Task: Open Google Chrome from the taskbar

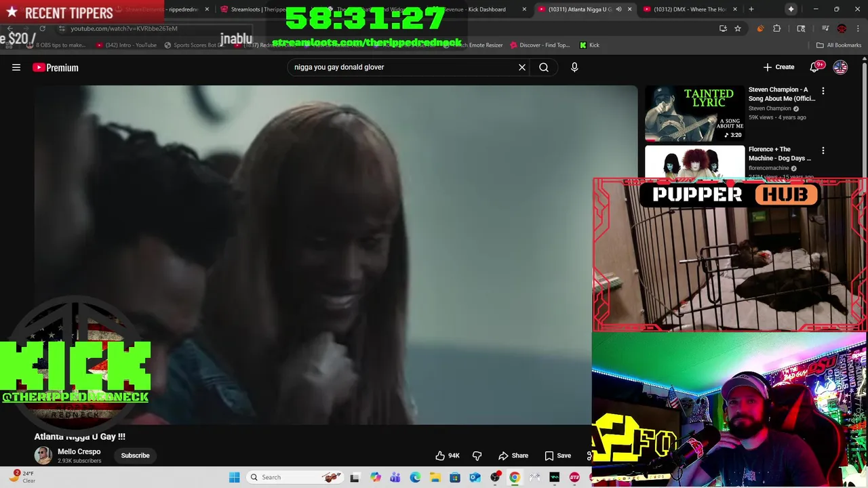Action: coord(515,477)
